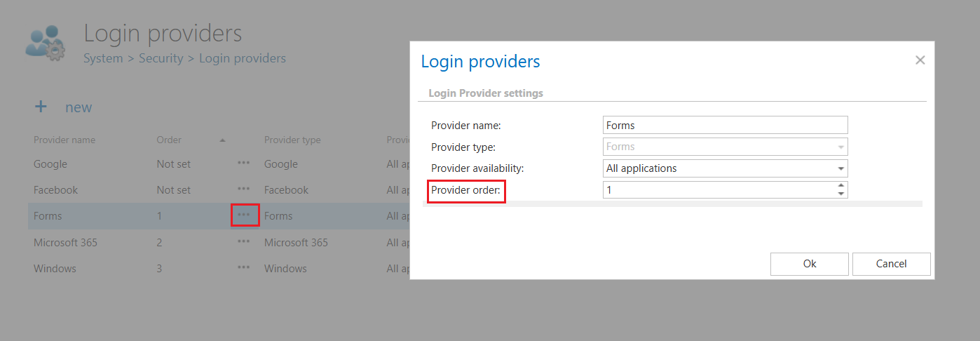
Task: Select the Microsoft 365 provider row
Action: coord(65,242)
